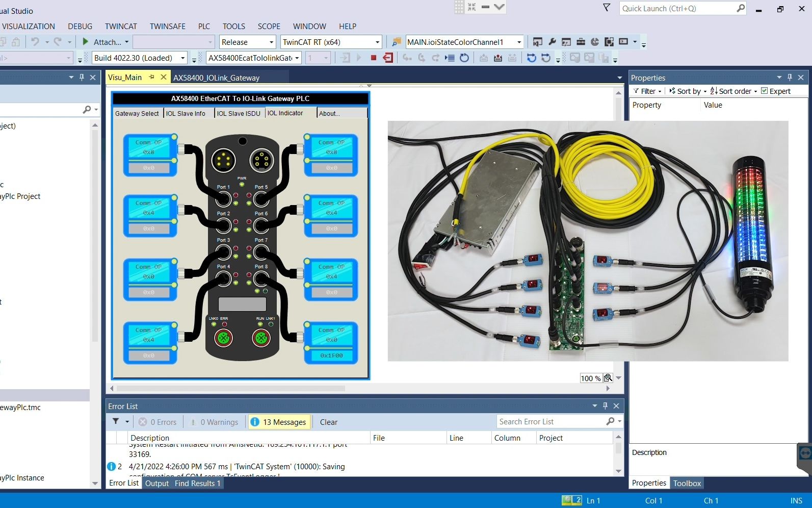812x508 pixels.
Task: Toggle auto-hide pin on left Solution Explorer panel
Action: 82,77
